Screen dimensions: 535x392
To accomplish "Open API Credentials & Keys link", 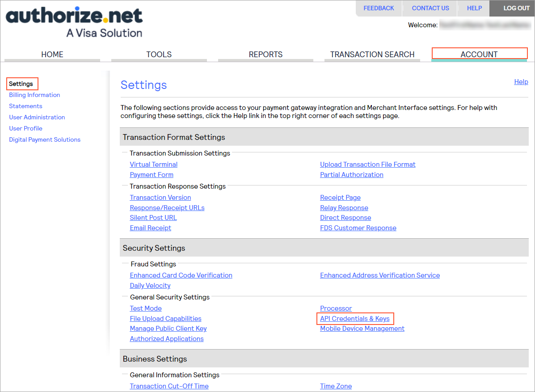I will 355,319.
